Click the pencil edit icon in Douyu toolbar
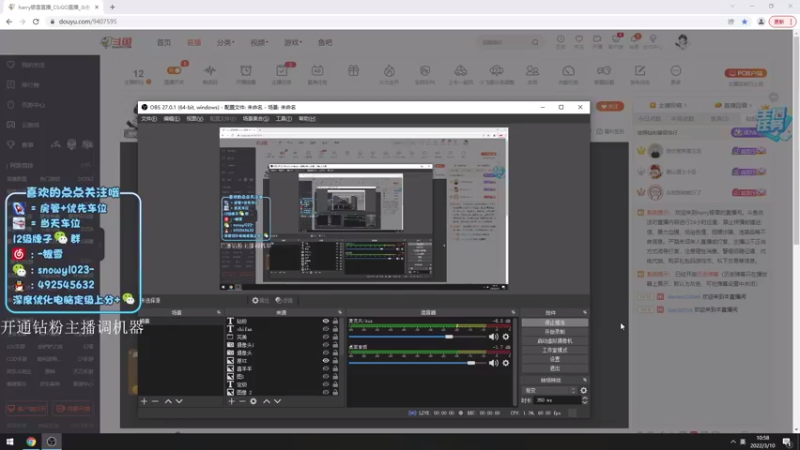The width and height of the screenshot is (800, 450). 640,70
